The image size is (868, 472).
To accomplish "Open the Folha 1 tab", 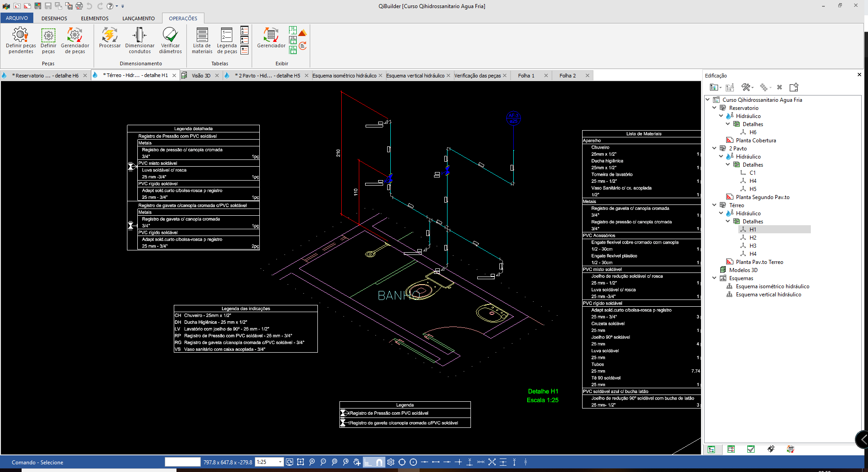I will tap(526, 75).
